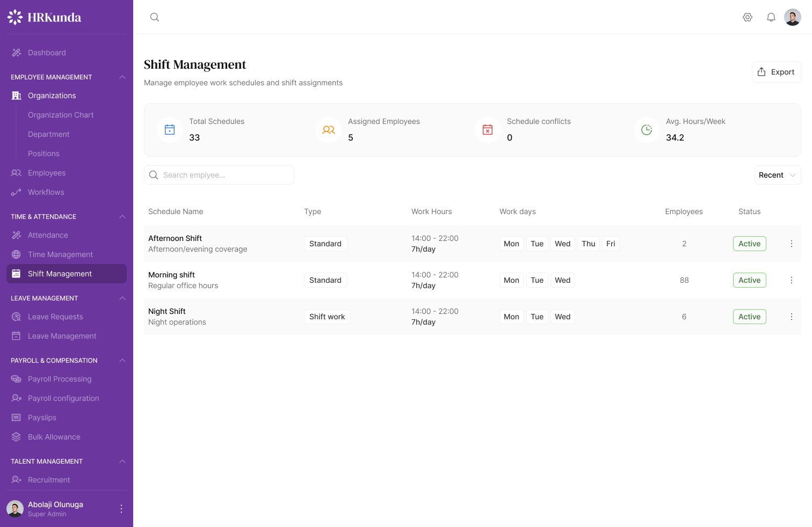Viewport: 812px width, 527px height.
Task: Open the search icon in the top bar
Action: pos(154,17)
